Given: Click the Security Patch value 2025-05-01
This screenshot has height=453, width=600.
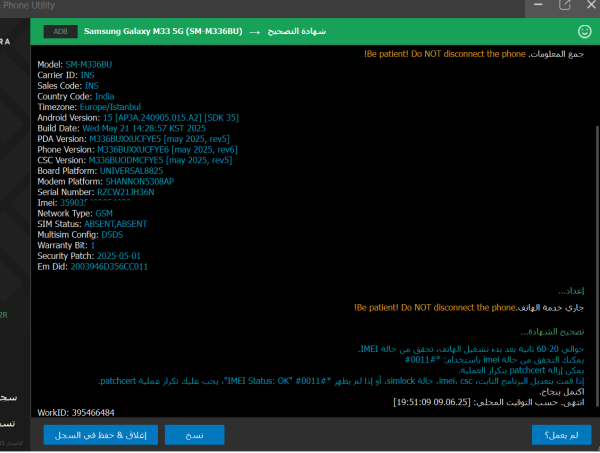Looking at the screenshot, I should click(119, 256).
